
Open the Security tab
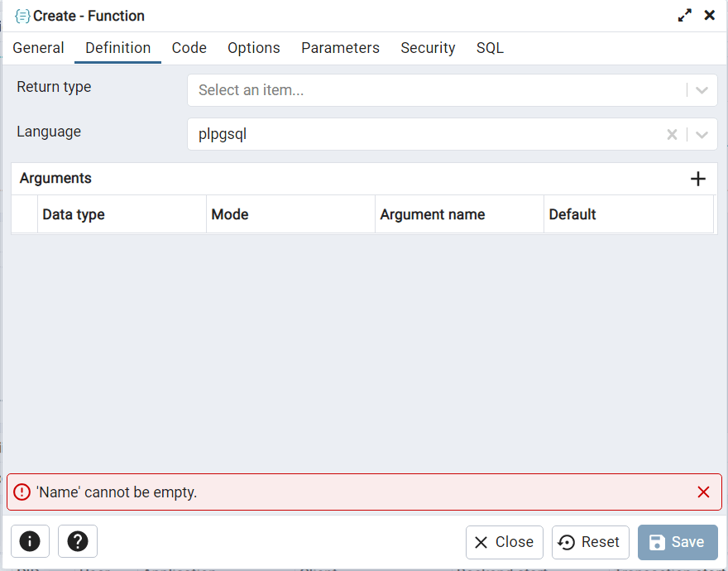(x=428, y=48)
